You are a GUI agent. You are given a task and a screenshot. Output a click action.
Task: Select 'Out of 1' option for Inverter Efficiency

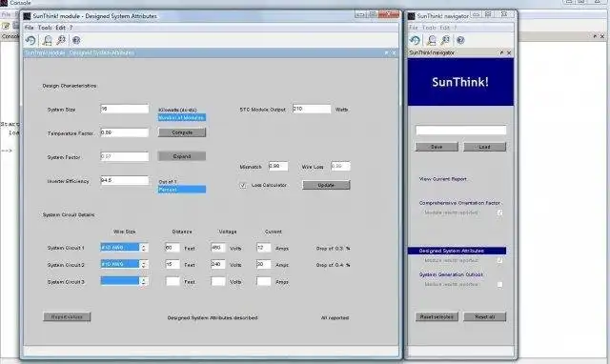(168, 182)
